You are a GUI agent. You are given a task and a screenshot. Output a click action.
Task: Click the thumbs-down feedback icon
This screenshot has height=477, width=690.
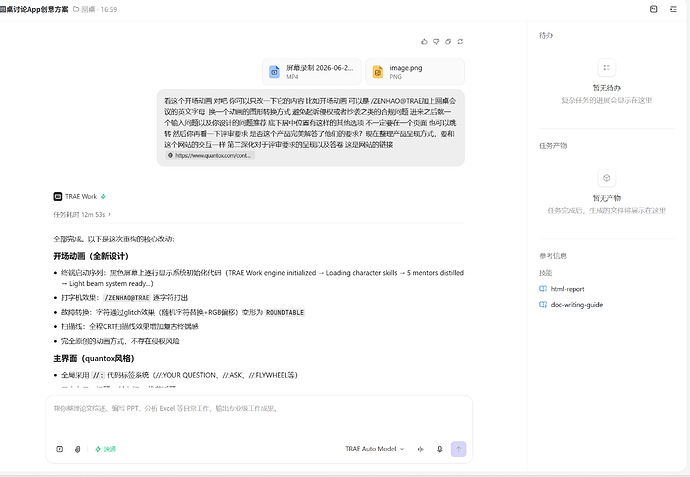coord(436,41)
